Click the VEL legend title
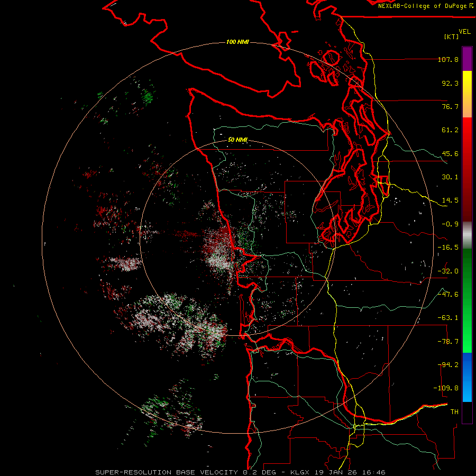Screen dimensions: 476x476 point(464,32)
